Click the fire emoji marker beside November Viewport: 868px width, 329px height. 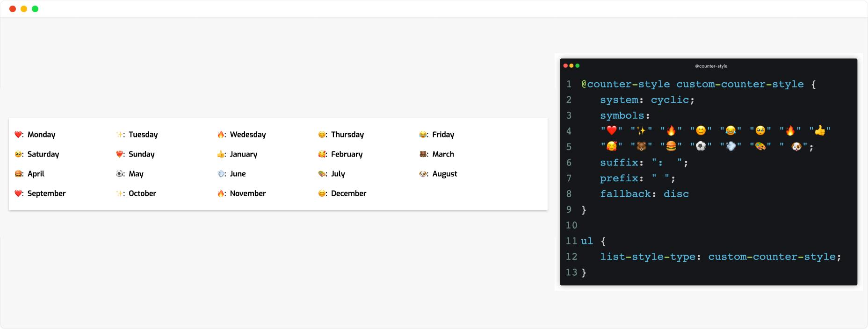pyautogui.click(x=220, y=193)
